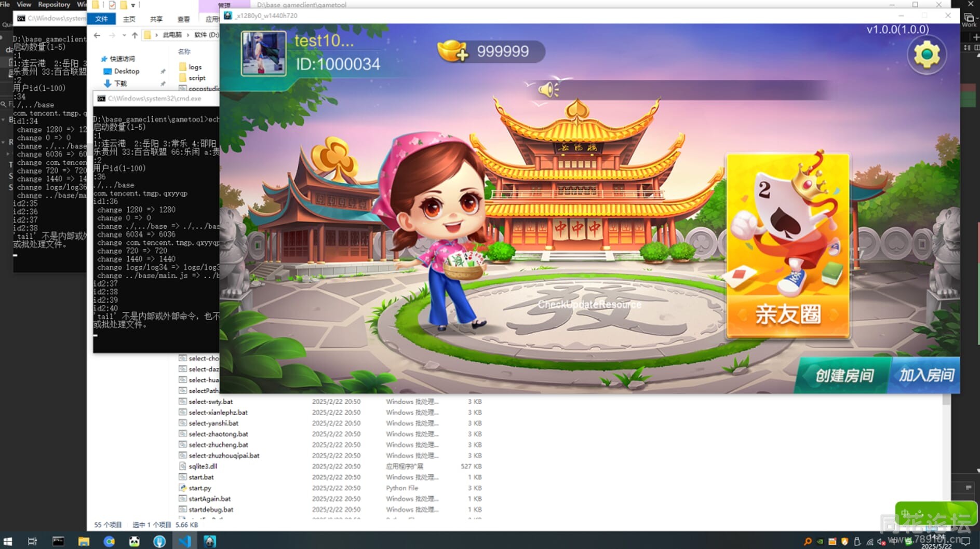
Task: Open the File menu in the background app
Action: (x=5, y=4)
